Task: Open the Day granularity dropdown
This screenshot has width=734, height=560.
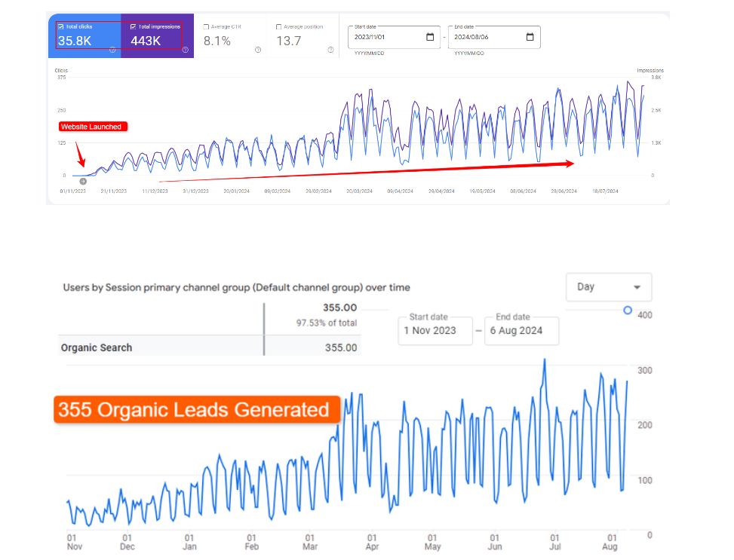Action: point(609,287)
